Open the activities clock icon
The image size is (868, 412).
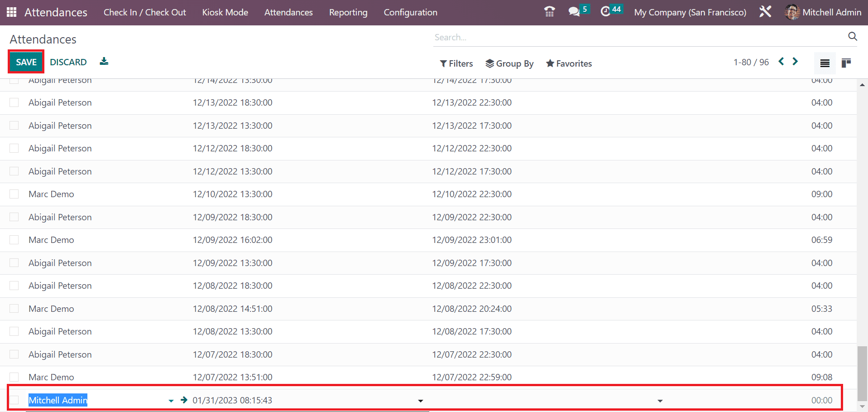(605, 12)
